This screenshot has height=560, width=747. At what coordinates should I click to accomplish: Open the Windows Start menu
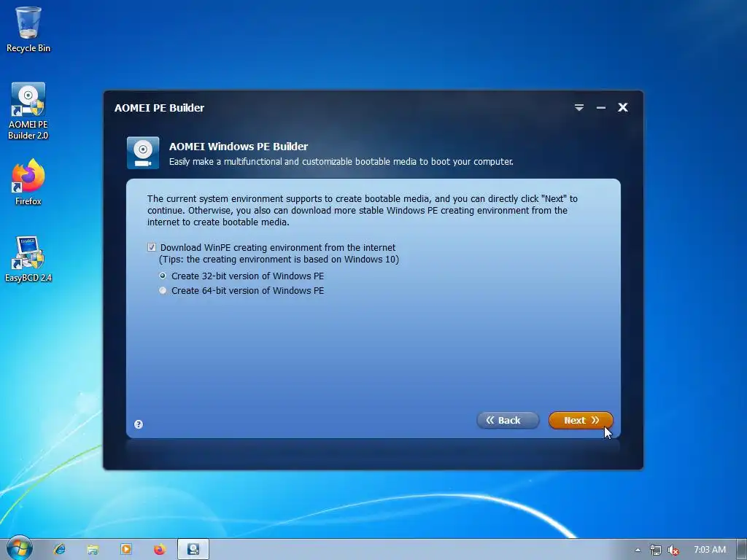pyautogui.click(x=19, y=549)
